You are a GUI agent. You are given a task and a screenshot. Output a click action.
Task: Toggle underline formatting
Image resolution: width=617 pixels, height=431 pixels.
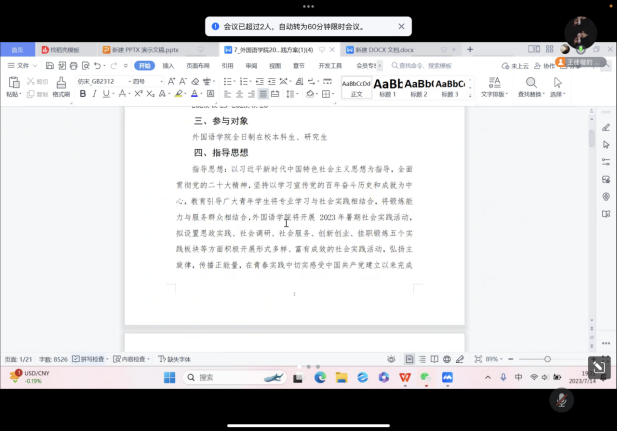[x=108, y=94]
